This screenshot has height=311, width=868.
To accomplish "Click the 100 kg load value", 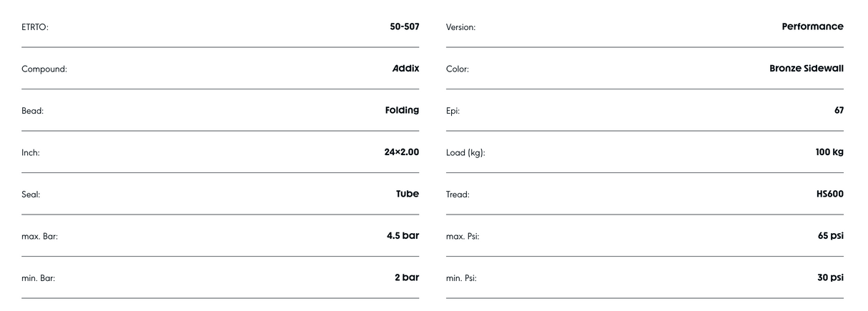I will (829, 152).
